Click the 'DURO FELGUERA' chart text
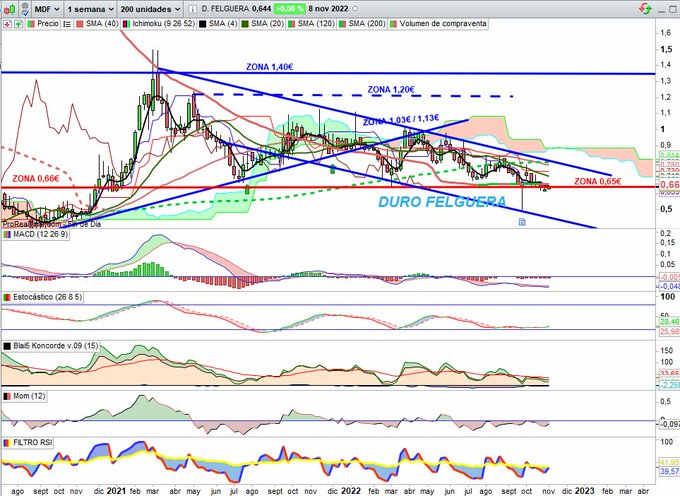 [442, 202]
